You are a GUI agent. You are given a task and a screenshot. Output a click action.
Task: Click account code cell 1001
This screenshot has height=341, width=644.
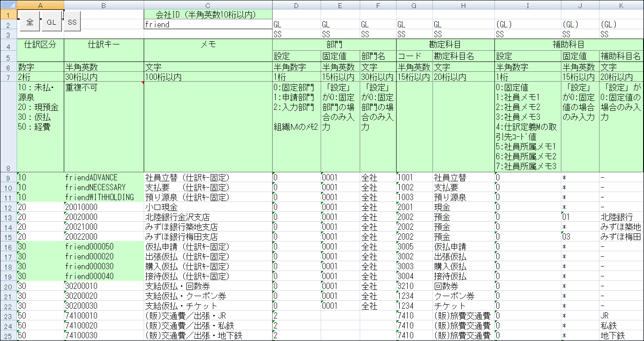(x=415, y=178)
